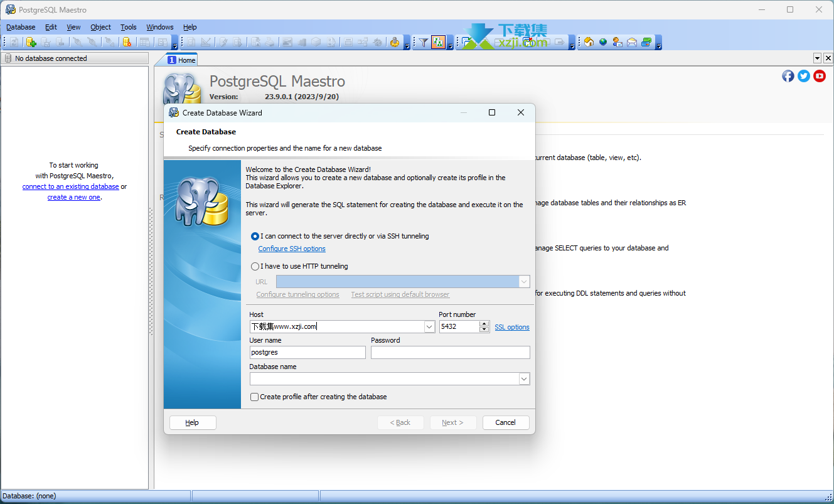The image size is (834, 504).
Task: Open the Windows menu
Action: (x=160, y=27)
